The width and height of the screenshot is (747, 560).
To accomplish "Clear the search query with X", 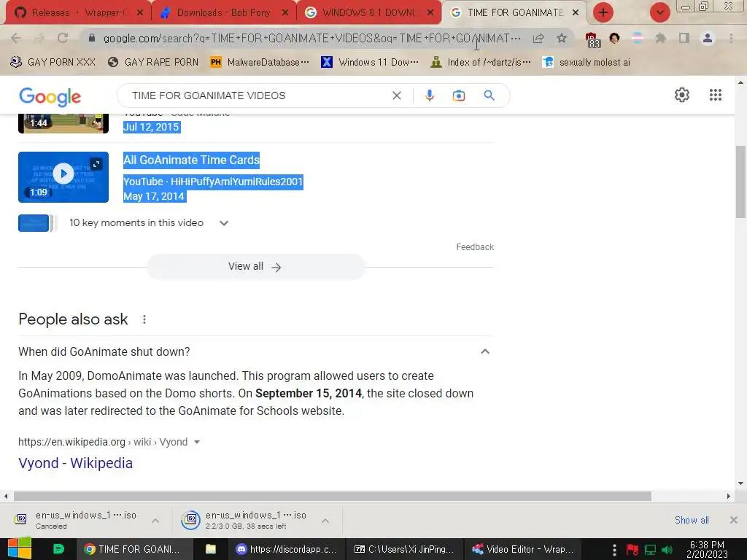I will 396,96.
